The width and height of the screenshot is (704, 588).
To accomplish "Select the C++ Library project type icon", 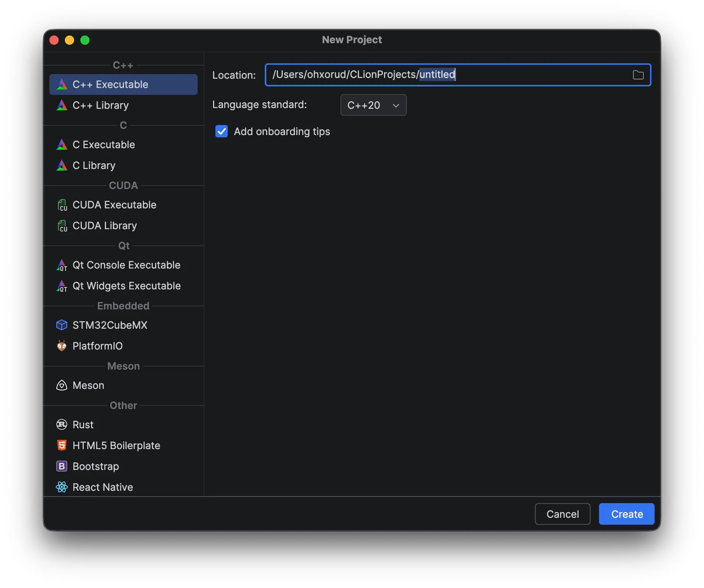I will pos(62,105).
